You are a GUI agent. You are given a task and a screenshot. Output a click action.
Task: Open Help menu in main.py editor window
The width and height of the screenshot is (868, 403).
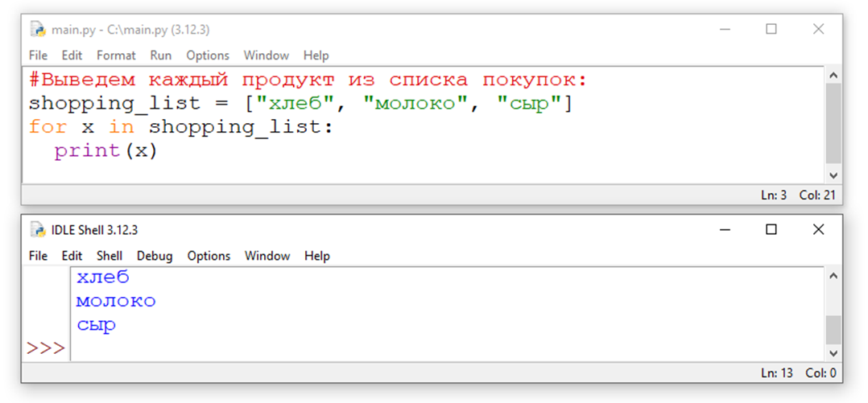(316, 56)
